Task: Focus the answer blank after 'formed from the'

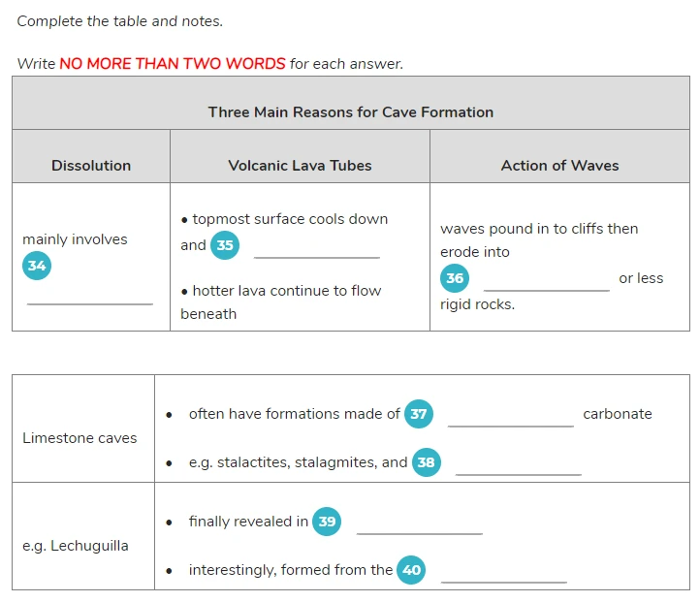Action: 504,574
